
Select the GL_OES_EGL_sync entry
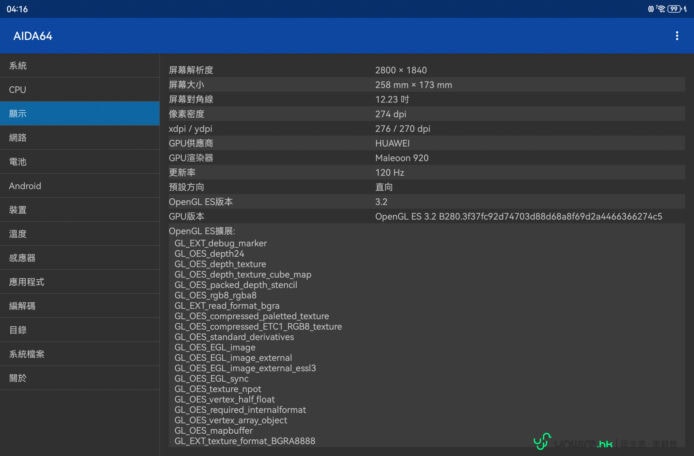212,379
